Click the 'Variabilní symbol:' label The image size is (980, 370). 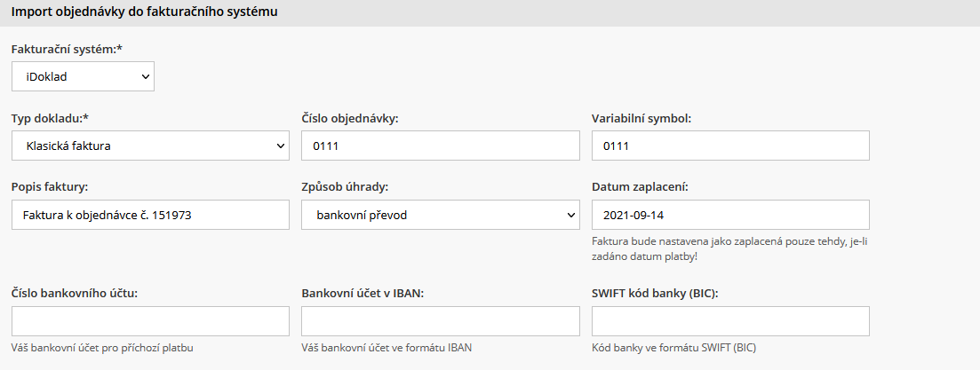641,118
